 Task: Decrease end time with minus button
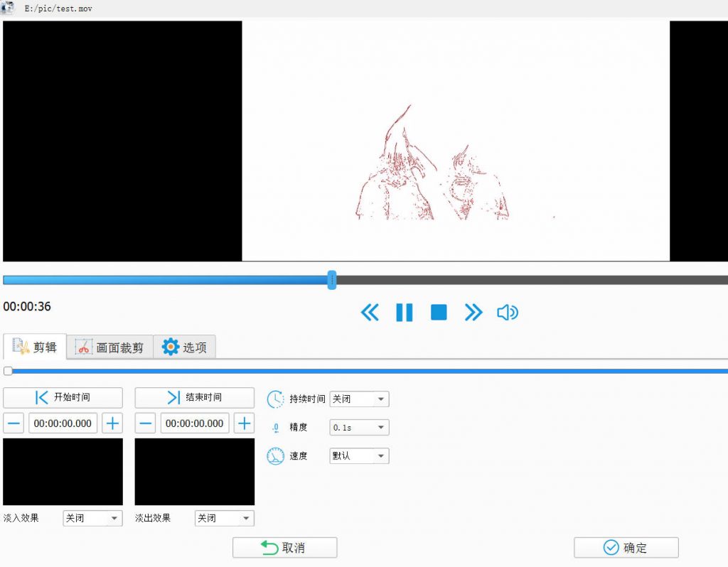coord(145,423)
